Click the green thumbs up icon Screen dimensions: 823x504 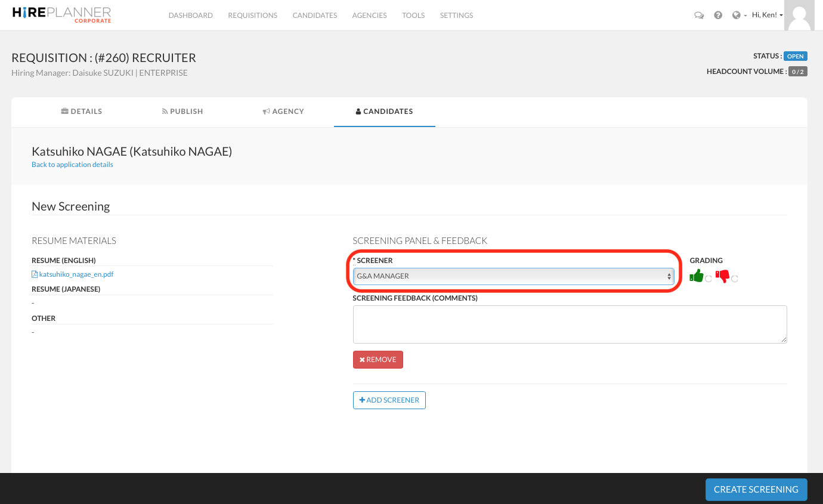pyautogui.click(x=696, y=276)
